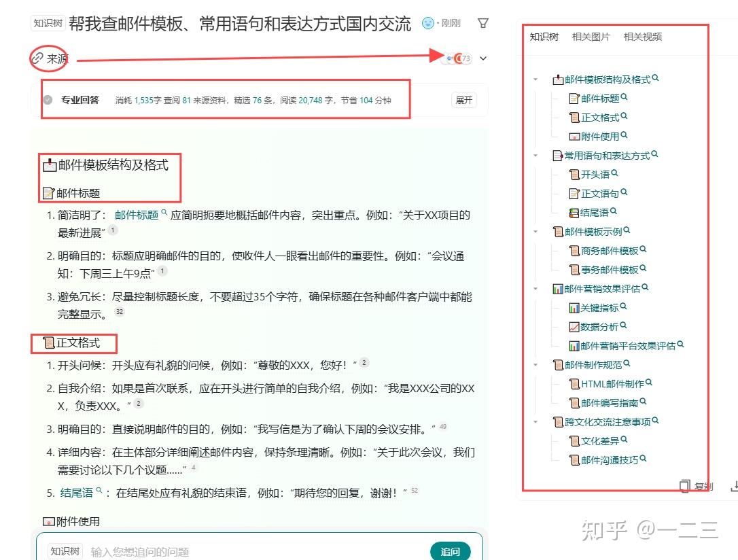Click the green 追问 button
Image resolution: width=738 pixels, height=560 pixels.
point(451,551)
